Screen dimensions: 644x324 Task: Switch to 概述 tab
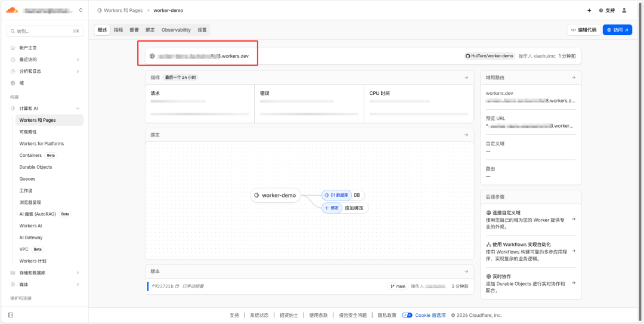pos(103,30)
